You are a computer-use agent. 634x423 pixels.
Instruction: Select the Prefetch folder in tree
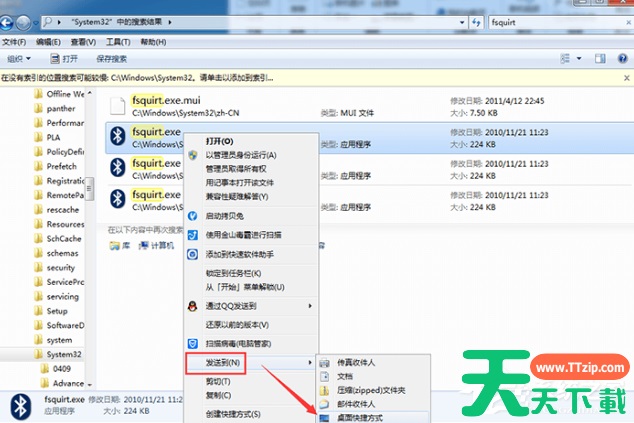[56, 166]
